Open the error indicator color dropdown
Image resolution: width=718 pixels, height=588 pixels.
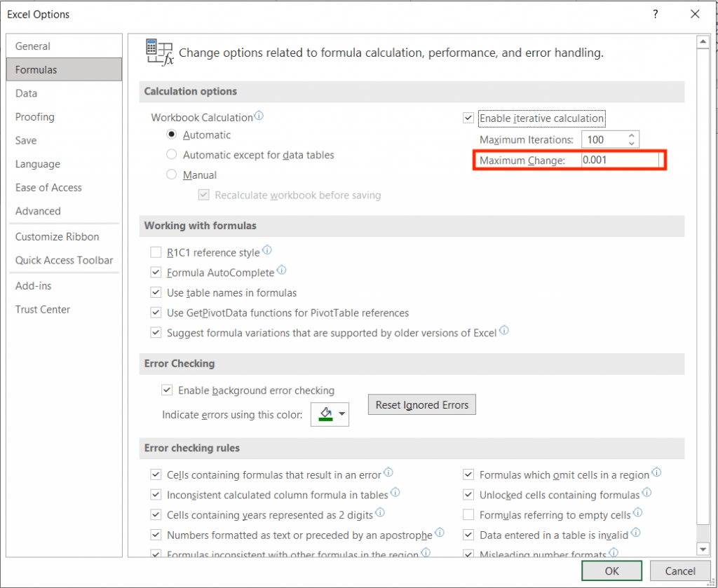pos(341,414)
